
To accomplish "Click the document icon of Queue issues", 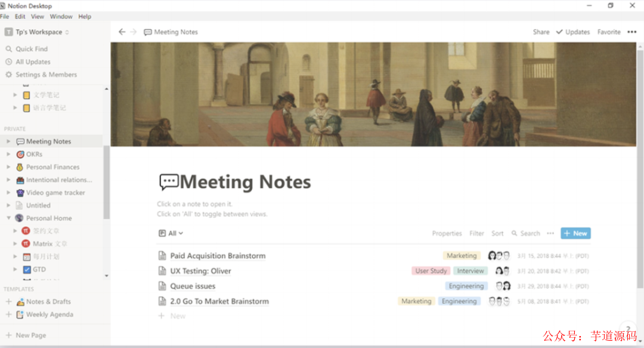I will [x=162, y=286].
